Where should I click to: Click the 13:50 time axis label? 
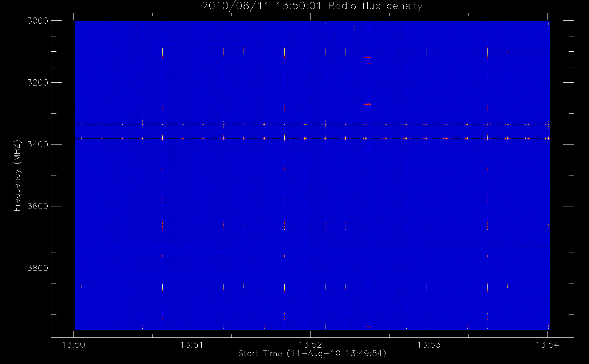click(x=74, y=345)
